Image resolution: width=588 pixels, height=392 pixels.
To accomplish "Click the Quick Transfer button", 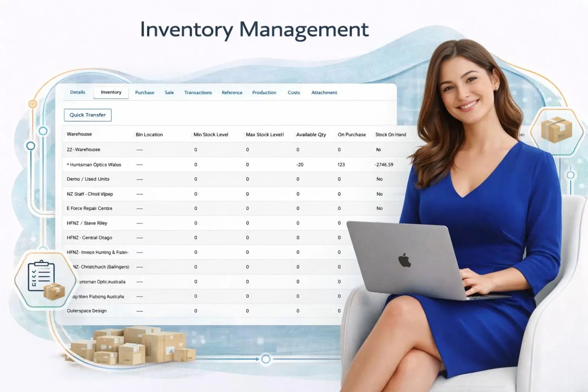I will (x=87, y=114).
